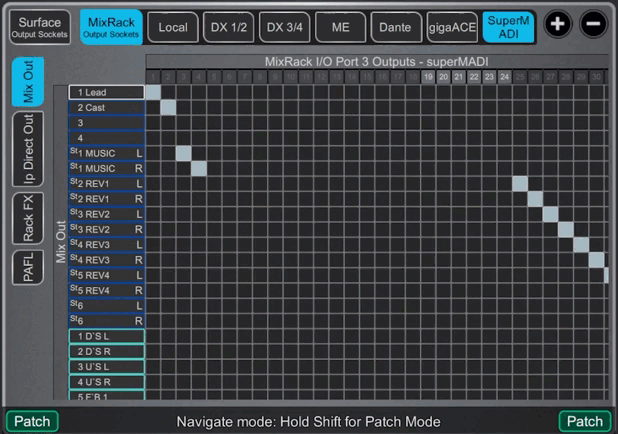Image resolution: width=618 pixels, height=434 pixels.
Task: Select St6 R row
Action: click(x=107, y=321)
